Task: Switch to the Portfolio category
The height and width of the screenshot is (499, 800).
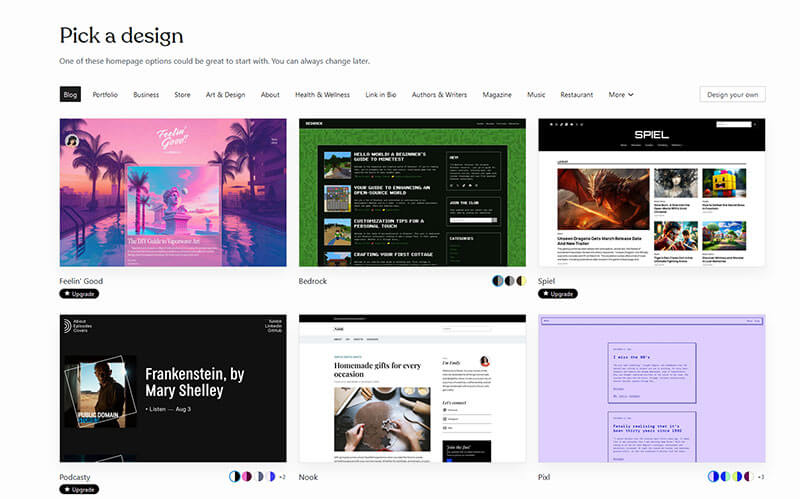Action: pos(105,95)
